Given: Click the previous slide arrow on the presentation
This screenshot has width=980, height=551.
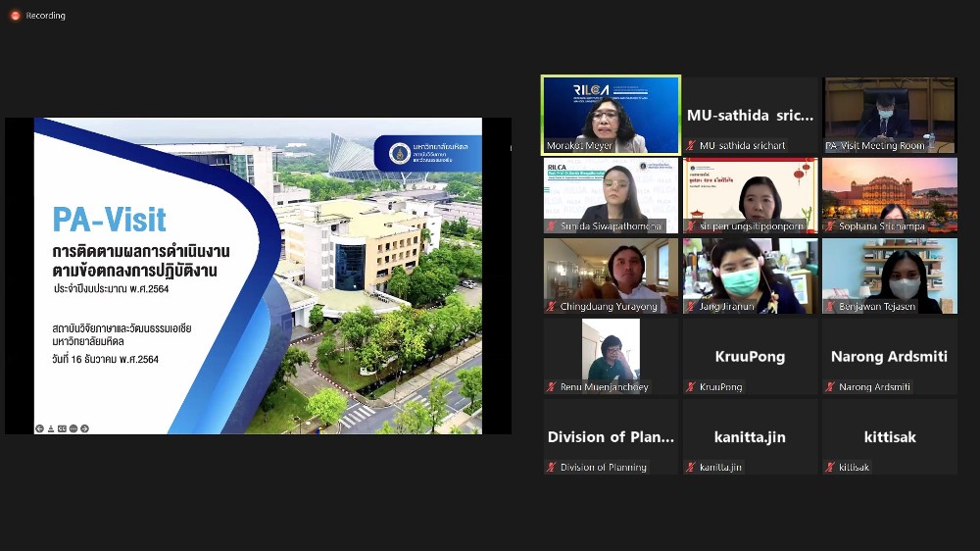Looking at the screenshot, I should click(x=39, y=428).
